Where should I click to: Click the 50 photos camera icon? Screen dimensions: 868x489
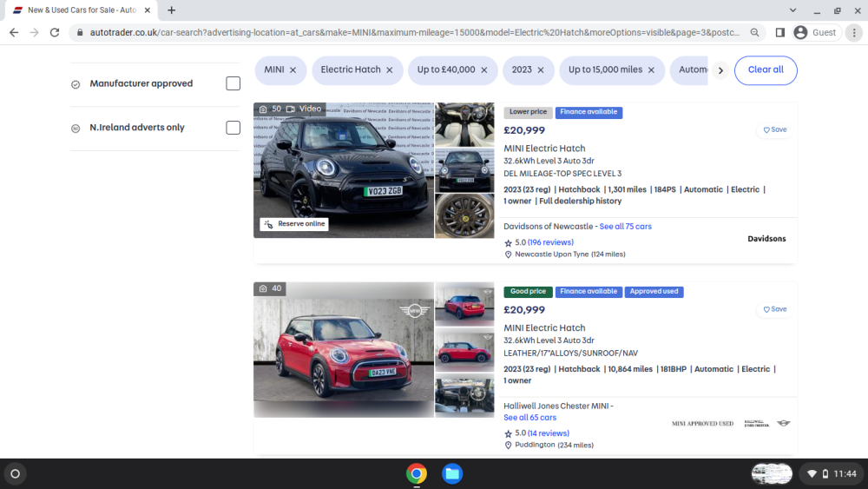point(264,109)
